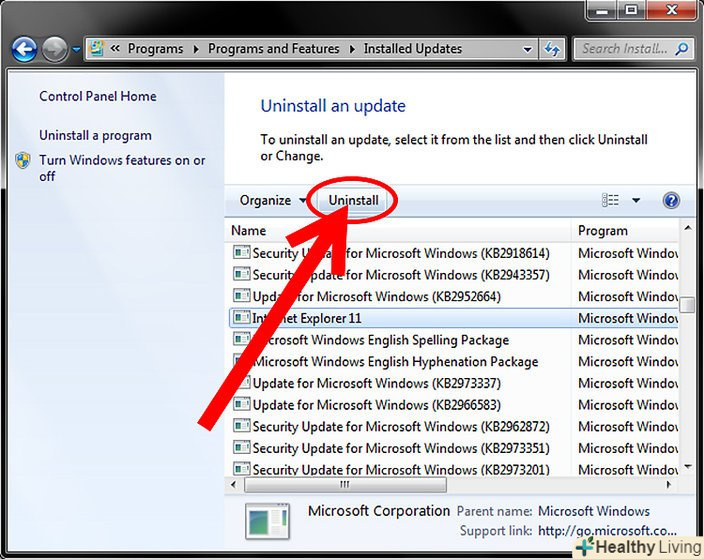The height and width of the screenshot is (559, 704).
Task: Click the Microsoft Windows parent name value
Action: 594,511
